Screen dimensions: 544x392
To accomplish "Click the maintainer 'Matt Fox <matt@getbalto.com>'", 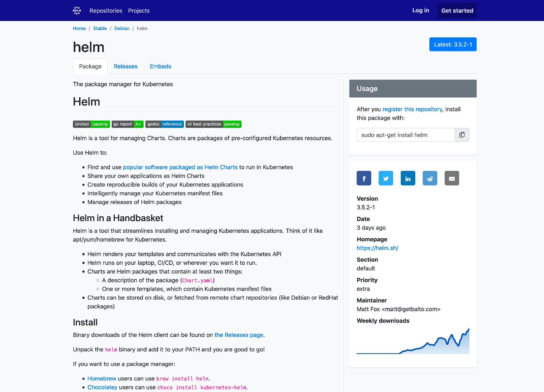I will pyautogui.click(x=399, y=309).
